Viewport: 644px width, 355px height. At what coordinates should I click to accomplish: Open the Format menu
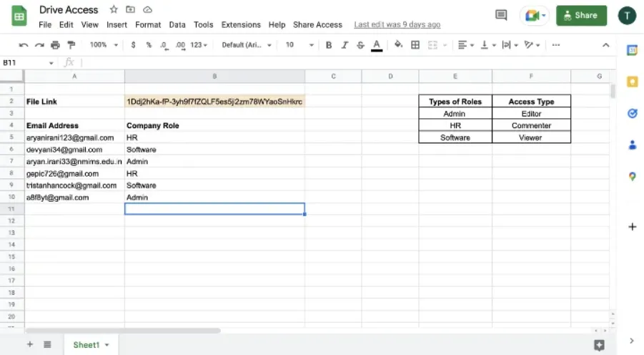tap(148, 24)
